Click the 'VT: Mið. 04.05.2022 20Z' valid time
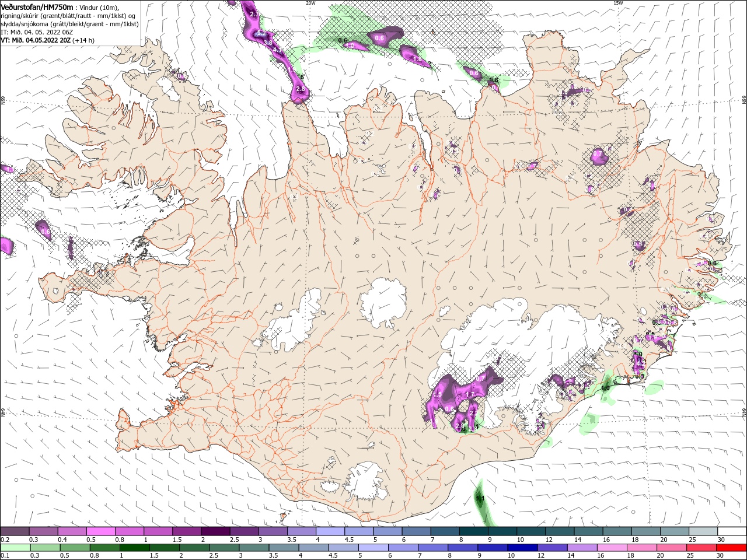This screenshot has width=747, height=560. coord(36,40)
